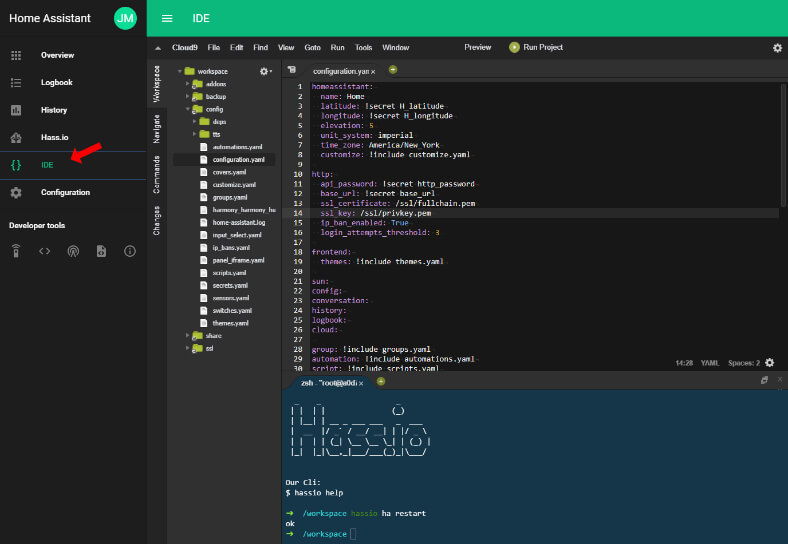Click the terminal prompt after /workspace

[353, 534]
